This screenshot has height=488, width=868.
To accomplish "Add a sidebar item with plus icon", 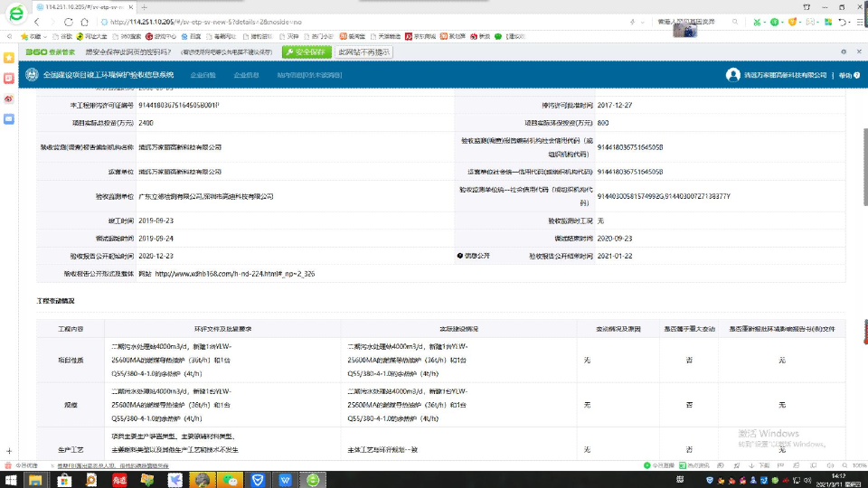I will (9, 450).
